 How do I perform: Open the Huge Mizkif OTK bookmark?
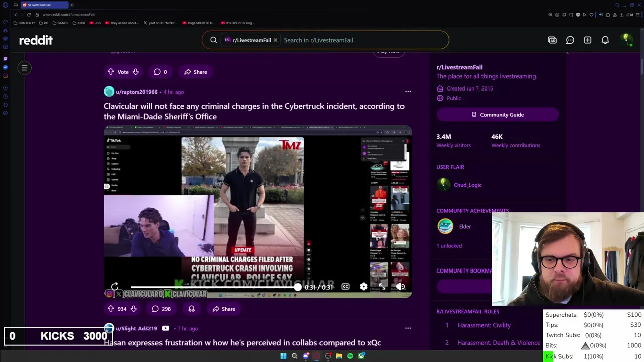(198, 23)
